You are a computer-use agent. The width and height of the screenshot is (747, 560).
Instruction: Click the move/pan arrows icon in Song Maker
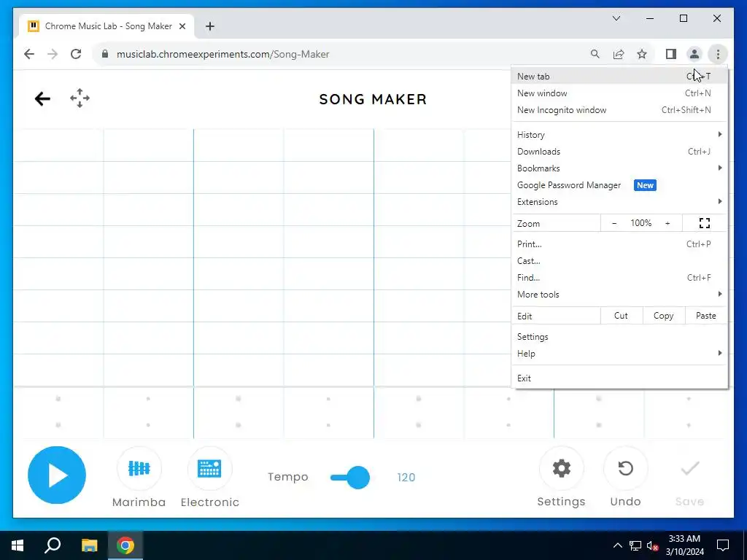[80, 98]
